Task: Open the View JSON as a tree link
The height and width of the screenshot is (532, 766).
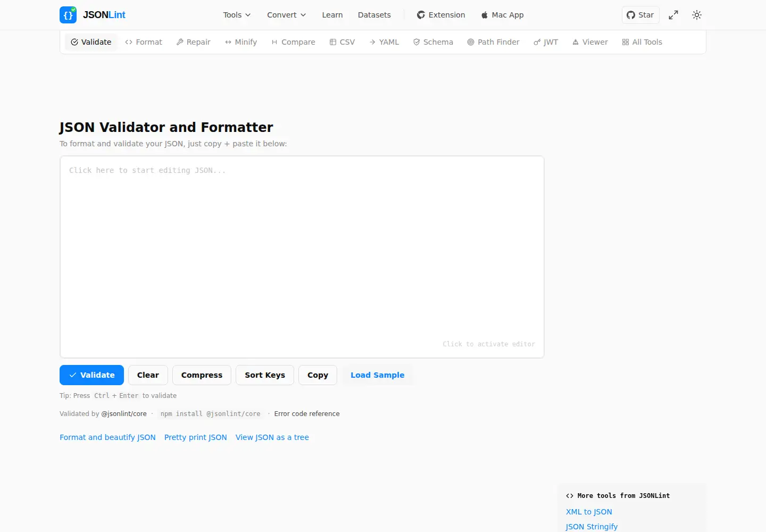Action: 272,437
